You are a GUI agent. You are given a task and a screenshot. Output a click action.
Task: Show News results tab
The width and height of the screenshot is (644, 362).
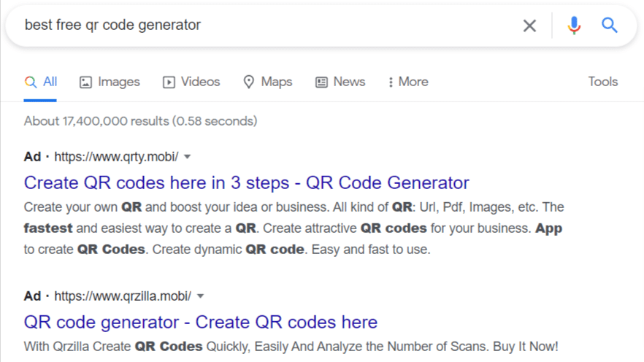click(340, 82)
